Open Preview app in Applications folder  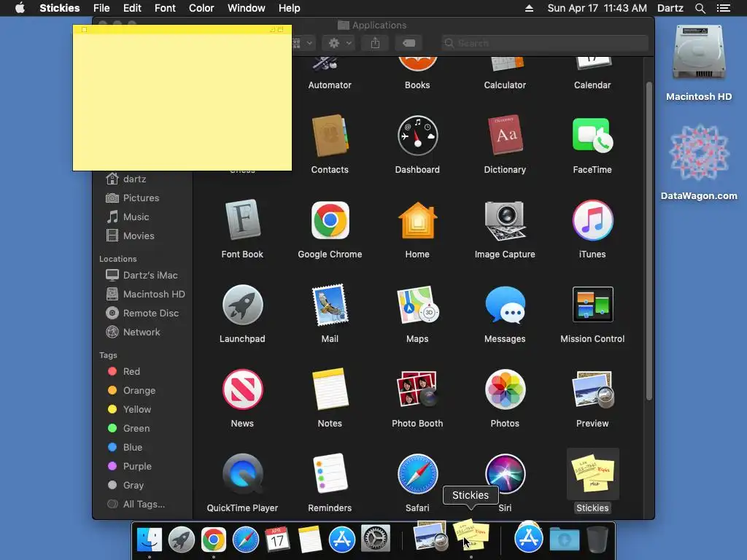(592, 389)
